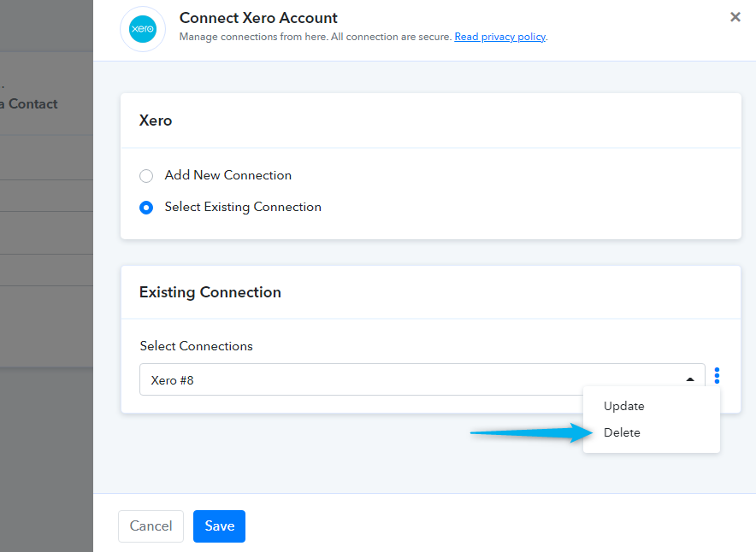Viewport: 756px width, 552px height.
Task: Click the Xero section heading
Action: (x=156, y=120)
